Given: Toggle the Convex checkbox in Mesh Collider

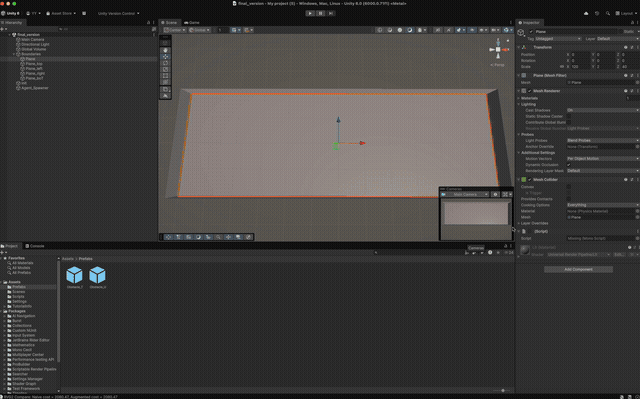Looking at the screenshot, I should pos(569,187).
